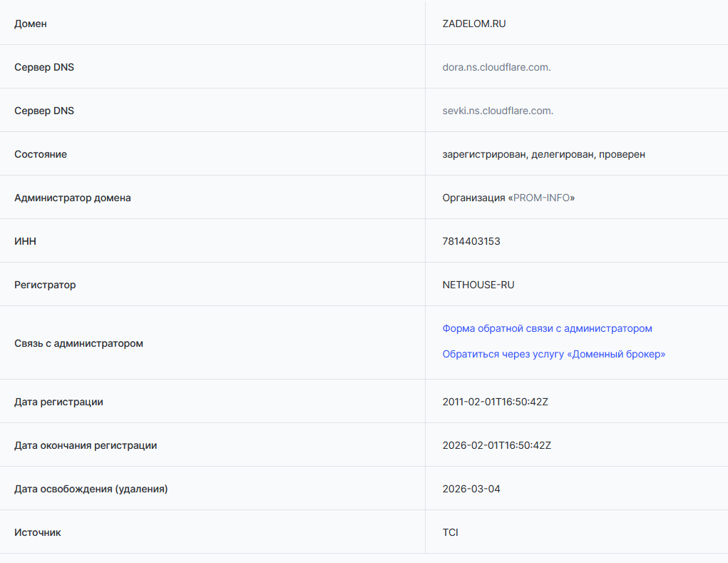Click the dora.ns.cloudflare.com DNS server link
This screenshot has height=563, width=728.
[496, 67]
